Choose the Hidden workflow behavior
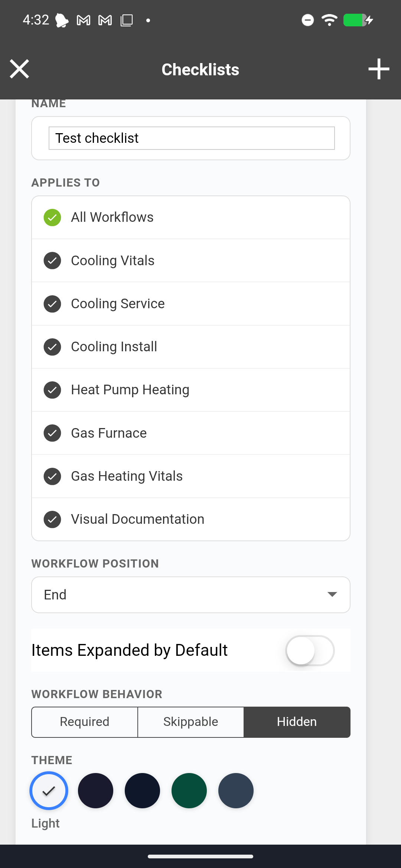Screen dimensions: 401x868 tap(297, 722)
